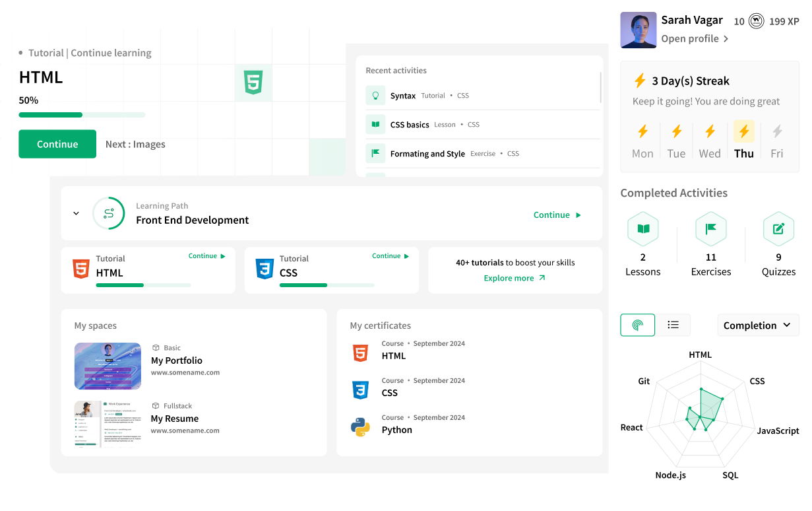Viewport: 812px width, 511px height.
Task: Switch to list view of skills
Action: 673,325
